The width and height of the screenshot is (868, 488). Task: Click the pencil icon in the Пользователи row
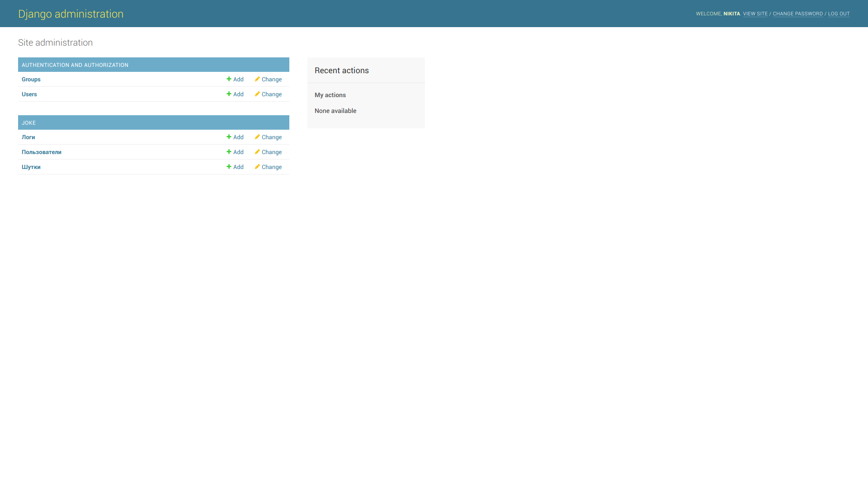pos(257,152)
